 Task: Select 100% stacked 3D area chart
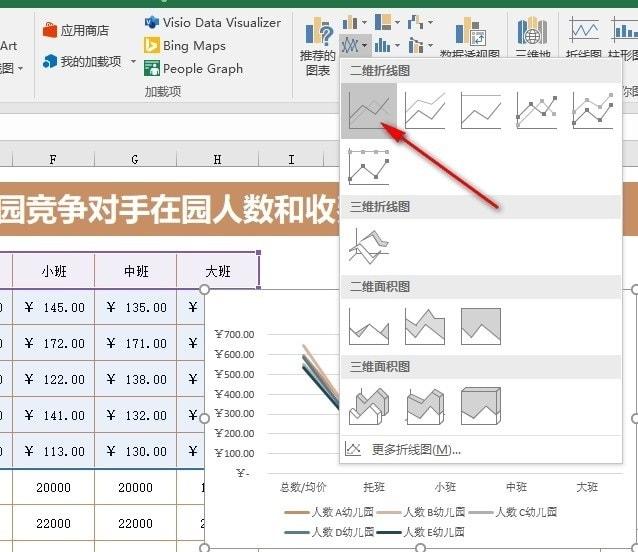point(481,406)
